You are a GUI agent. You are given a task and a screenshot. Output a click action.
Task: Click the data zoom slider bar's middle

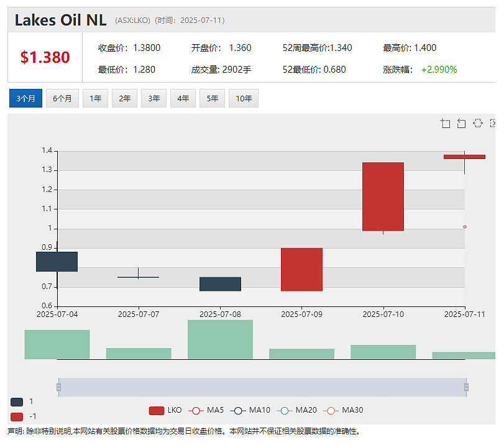coord(262,387)
